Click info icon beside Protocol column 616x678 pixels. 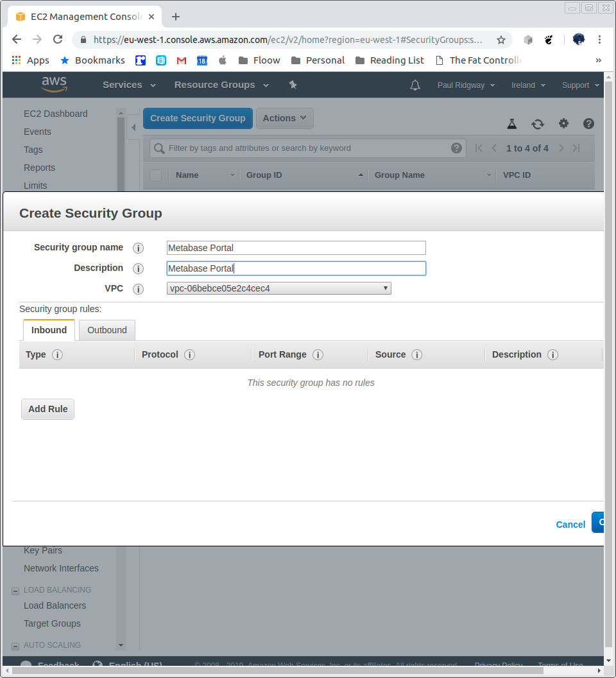pos(189,354)
